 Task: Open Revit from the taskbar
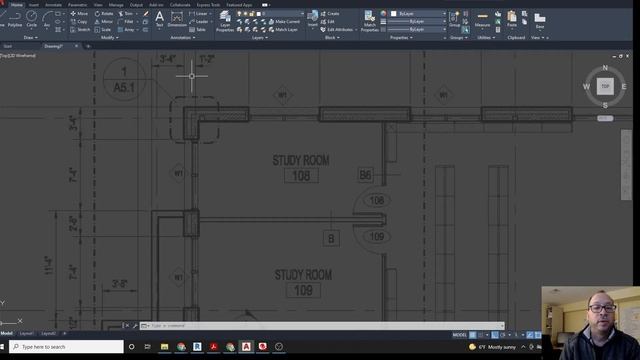click(197, 347)
